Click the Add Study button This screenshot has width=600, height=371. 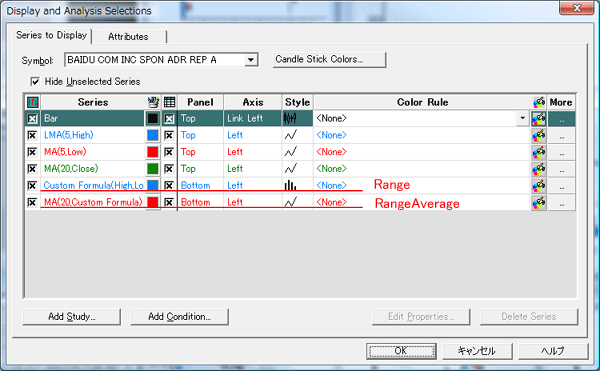[x=72, y=317]
